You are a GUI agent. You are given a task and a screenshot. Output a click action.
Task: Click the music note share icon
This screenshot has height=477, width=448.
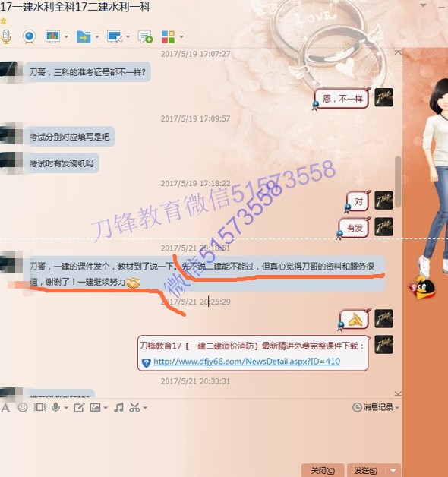[118, 407]
